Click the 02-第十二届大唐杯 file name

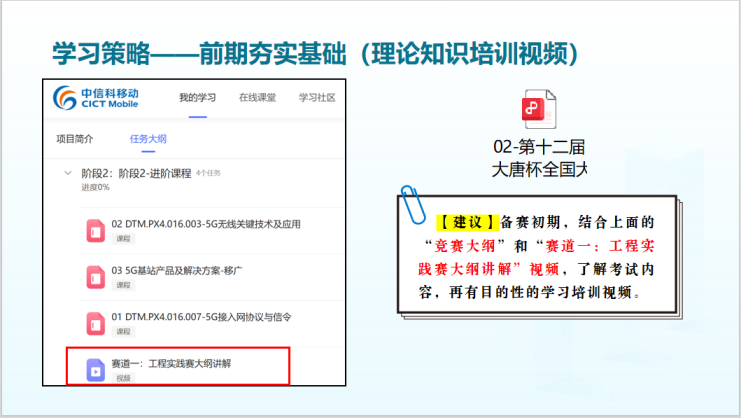[540, 156]
